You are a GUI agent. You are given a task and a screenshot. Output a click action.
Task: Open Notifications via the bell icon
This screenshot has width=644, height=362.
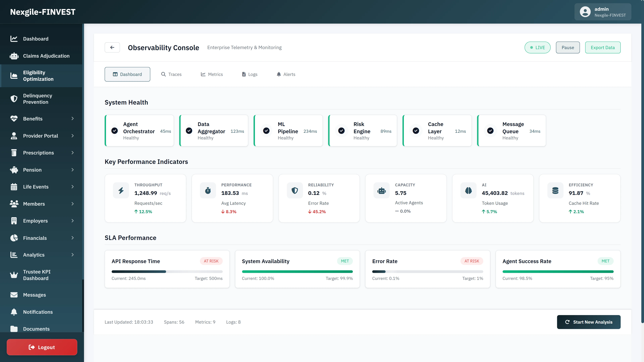[x=14, y=312]
